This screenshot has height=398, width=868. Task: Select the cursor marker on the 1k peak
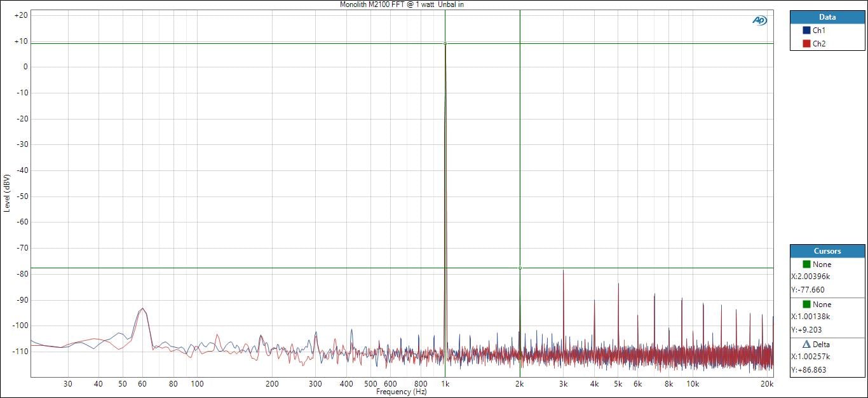point(445,43)
